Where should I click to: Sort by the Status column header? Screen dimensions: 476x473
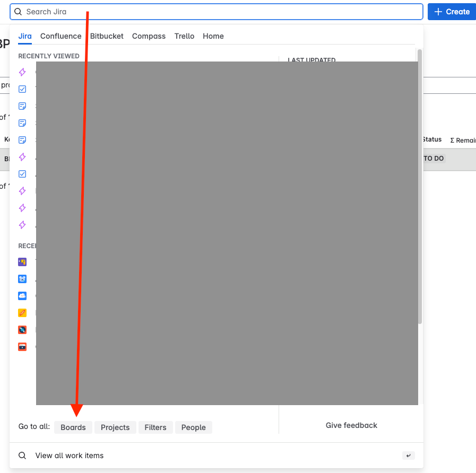[x=432, y=139]
